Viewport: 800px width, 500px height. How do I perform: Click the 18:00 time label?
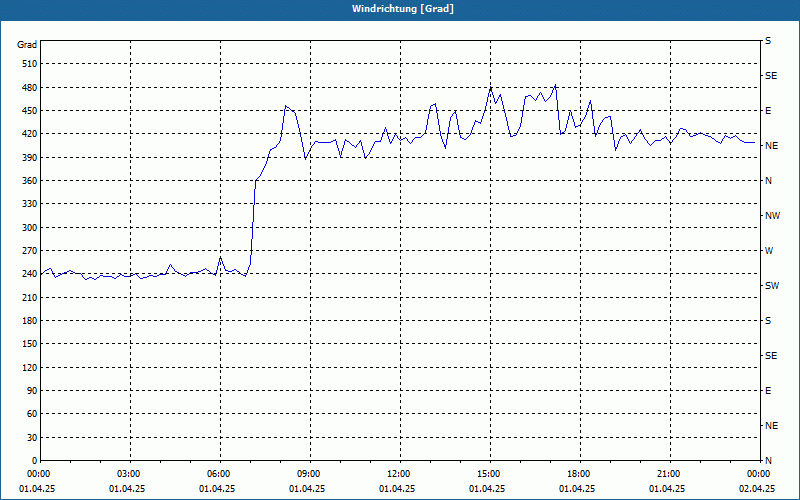pos(580,474)
